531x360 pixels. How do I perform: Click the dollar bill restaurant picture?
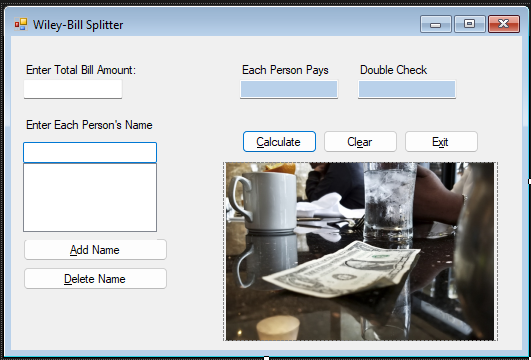(x=360, y=251)
